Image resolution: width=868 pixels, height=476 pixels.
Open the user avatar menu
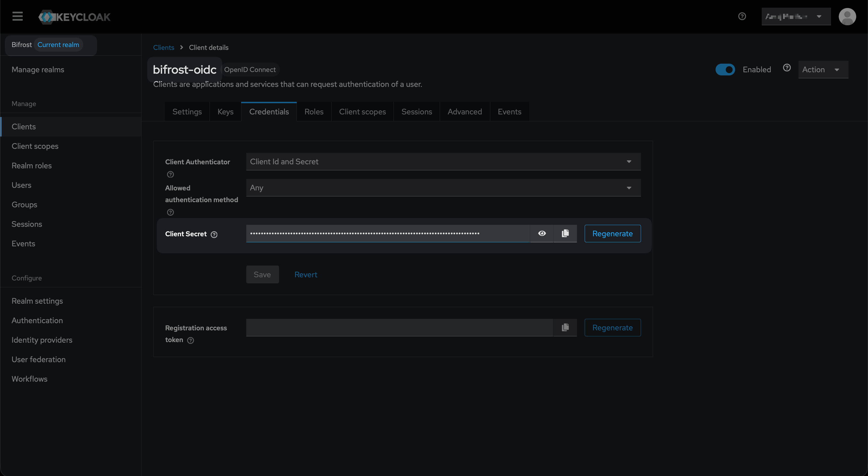click(847, 17)
